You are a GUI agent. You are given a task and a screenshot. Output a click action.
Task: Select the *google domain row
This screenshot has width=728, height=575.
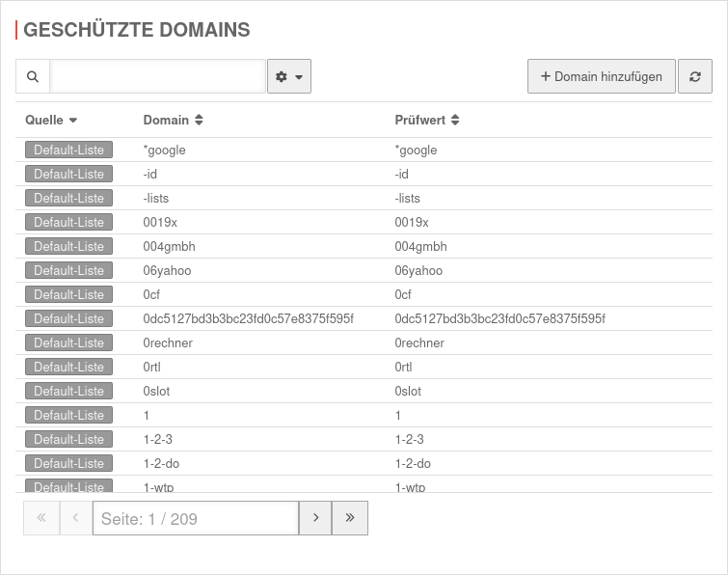(164, 150)
